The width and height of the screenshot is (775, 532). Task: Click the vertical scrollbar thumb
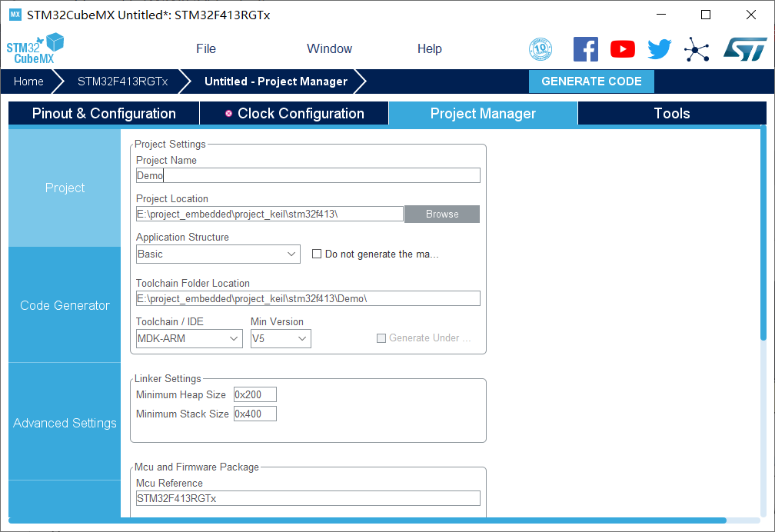[x=763, y=232]
